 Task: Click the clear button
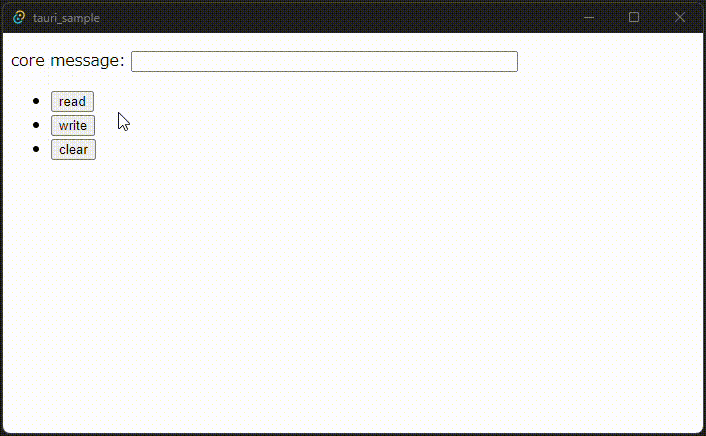(73, 150)
